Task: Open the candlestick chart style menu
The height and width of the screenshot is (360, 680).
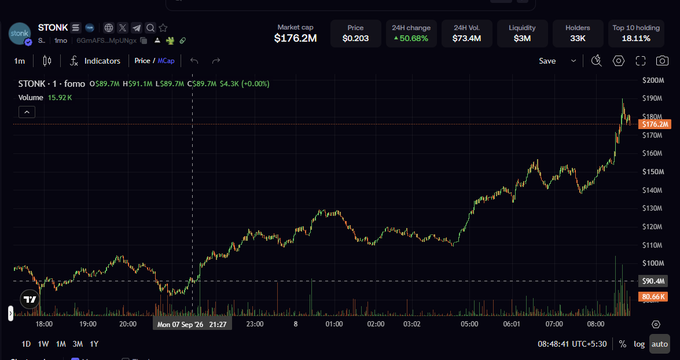Action: click(x=47, y=61)
